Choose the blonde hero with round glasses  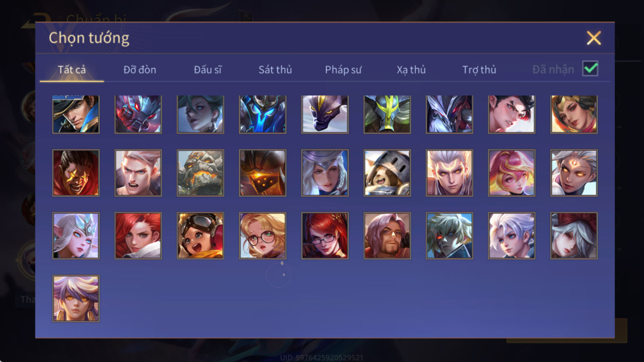pos(263,235)
